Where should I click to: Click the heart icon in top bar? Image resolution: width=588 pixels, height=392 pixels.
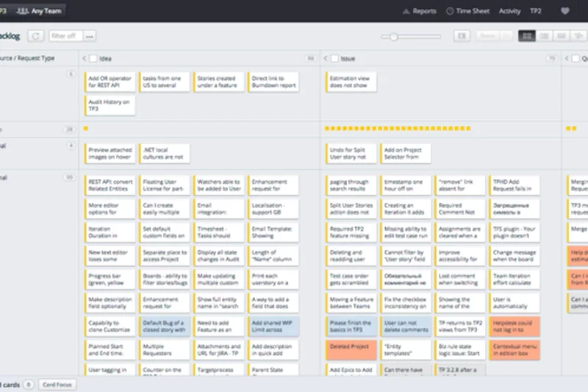pyautogui.click(x=564, y=11)
